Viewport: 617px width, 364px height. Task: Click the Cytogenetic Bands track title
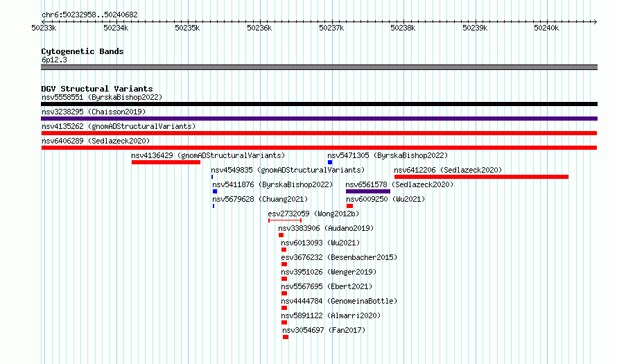tap(82, 51)
